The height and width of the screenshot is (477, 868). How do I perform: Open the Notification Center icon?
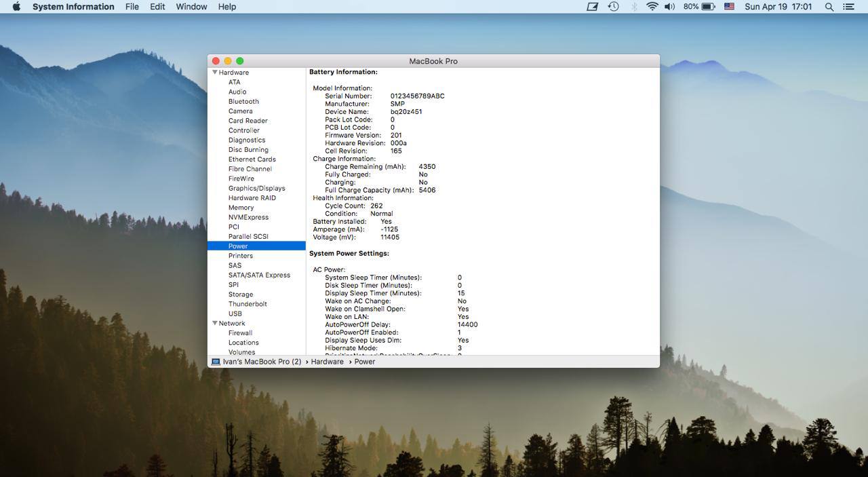[x=848, y=6]
